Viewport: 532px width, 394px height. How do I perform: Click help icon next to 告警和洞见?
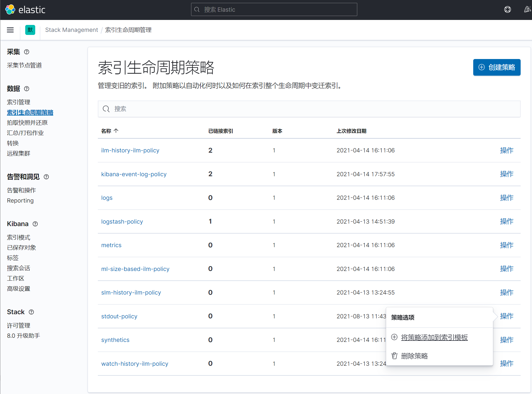coord(46,177)
